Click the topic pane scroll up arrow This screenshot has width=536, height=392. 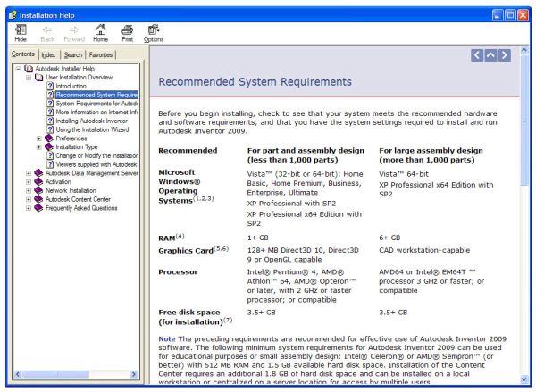pyautogui.click(x=524, y=51)
